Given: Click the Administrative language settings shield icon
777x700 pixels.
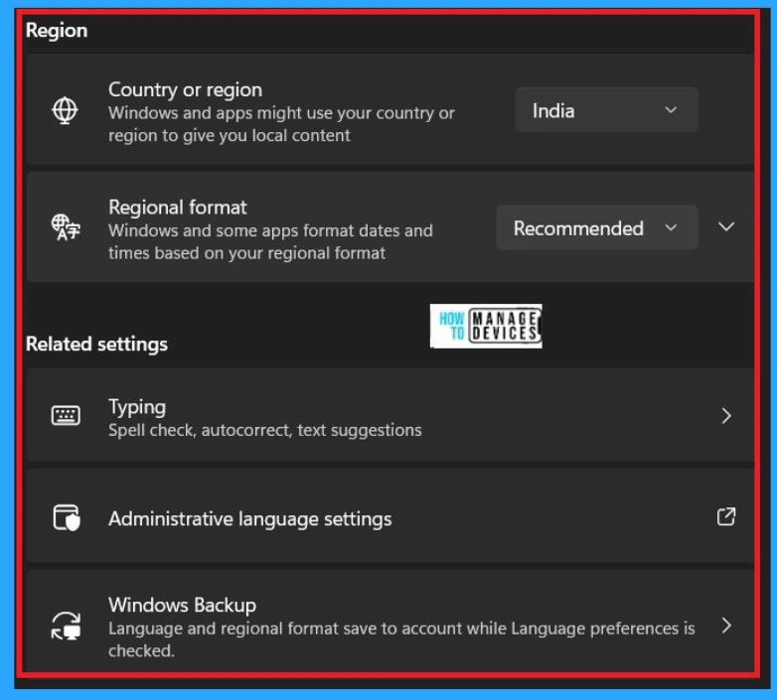Looking at the screenshot, I should click(x=67, y=518).
